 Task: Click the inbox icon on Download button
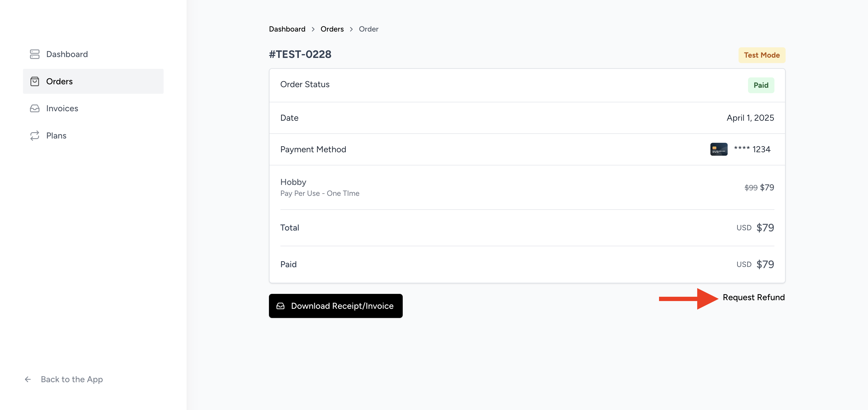tap(280, 306)
